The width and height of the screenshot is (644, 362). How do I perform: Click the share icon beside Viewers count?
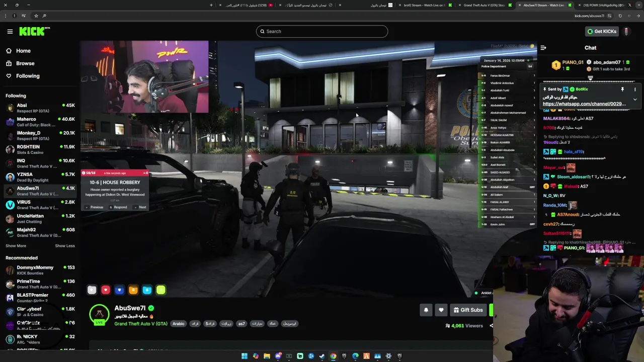(491, 326)
